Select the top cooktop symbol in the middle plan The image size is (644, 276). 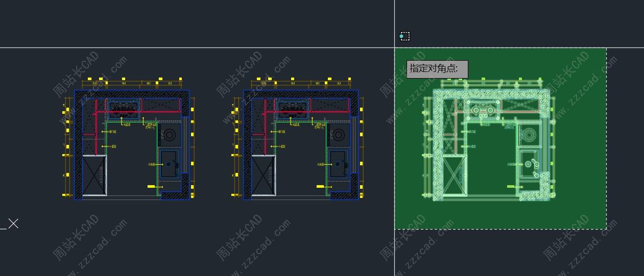(291, 108)
